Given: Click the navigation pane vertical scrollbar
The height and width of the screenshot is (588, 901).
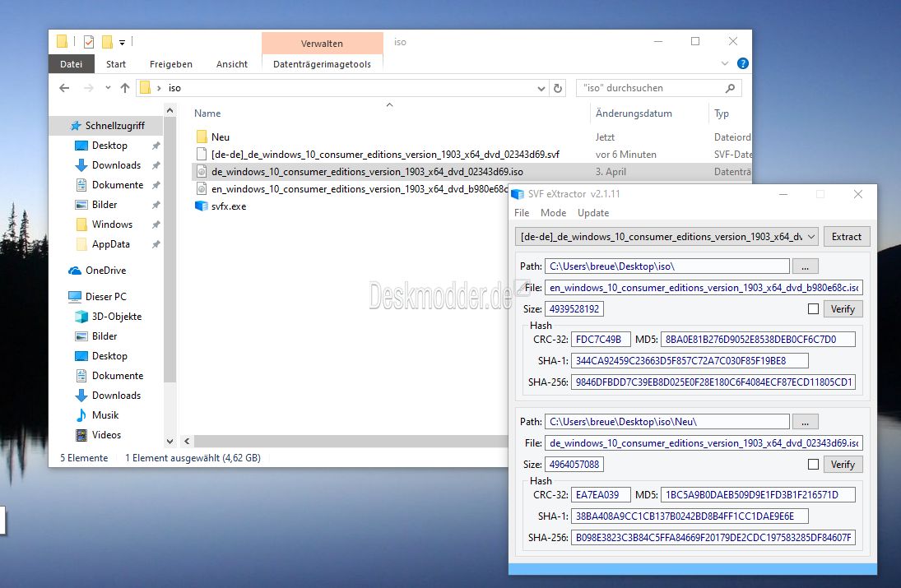Looking at the screenshot, I should pos(170,250).
